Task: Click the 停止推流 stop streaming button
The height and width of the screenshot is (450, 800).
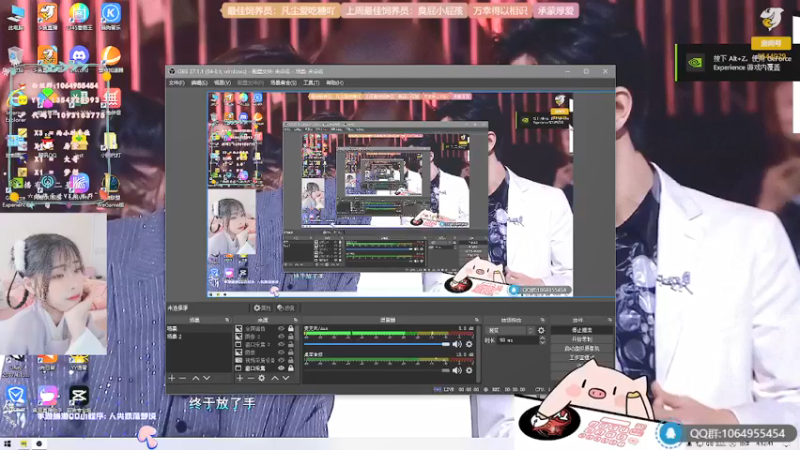Action: [582, 330]
